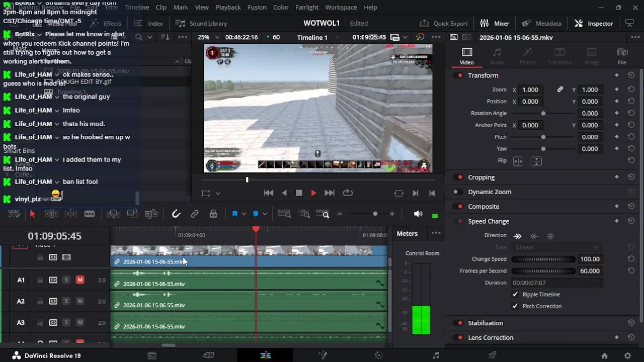Add a flag with the blue flag icon
Viewport: 644px width, 362px height.
[234, 214]
